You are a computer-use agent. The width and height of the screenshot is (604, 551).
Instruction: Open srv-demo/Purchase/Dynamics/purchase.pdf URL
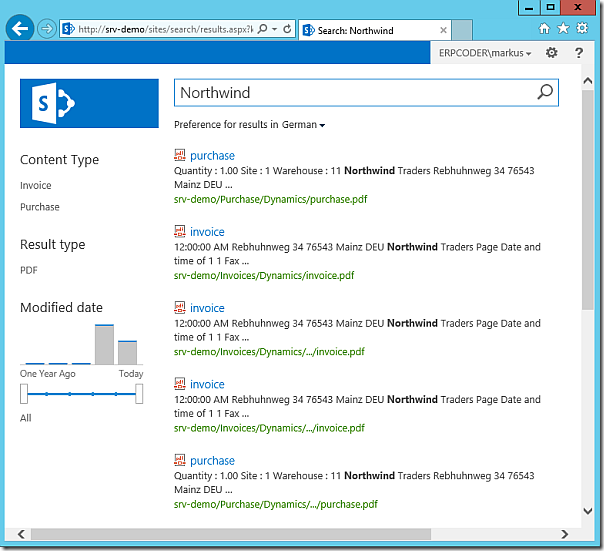270,200
